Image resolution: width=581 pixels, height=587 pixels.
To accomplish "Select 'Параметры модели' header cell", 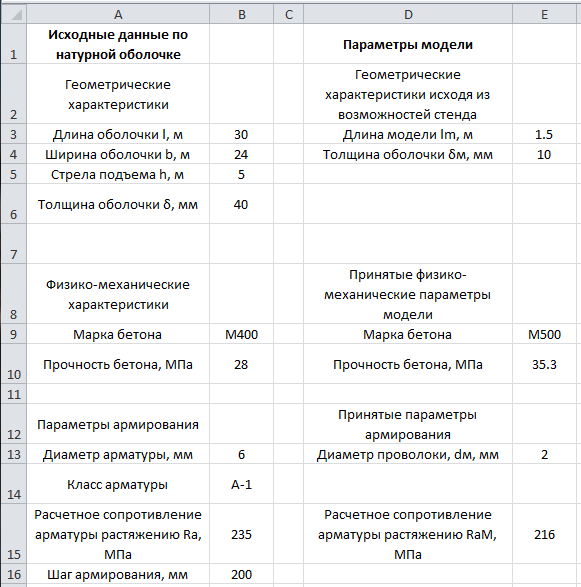I will pos(408,44).
